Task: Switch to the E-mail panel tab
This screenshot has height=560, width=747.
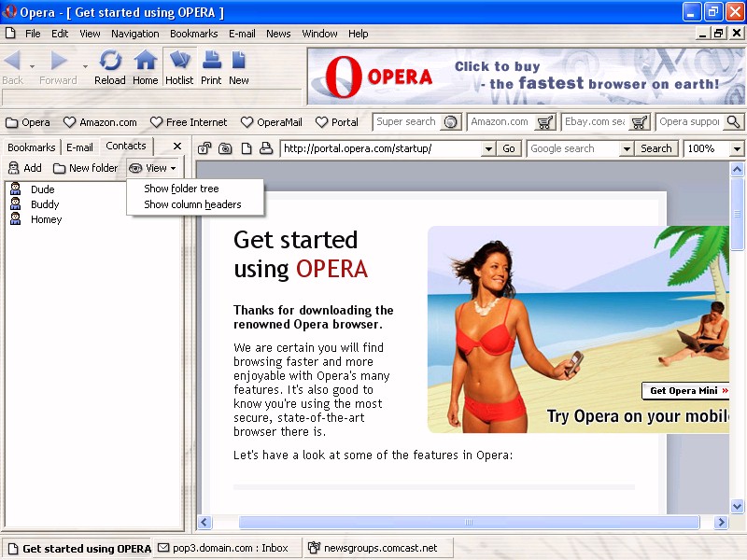Action: (x=79, y=147)
